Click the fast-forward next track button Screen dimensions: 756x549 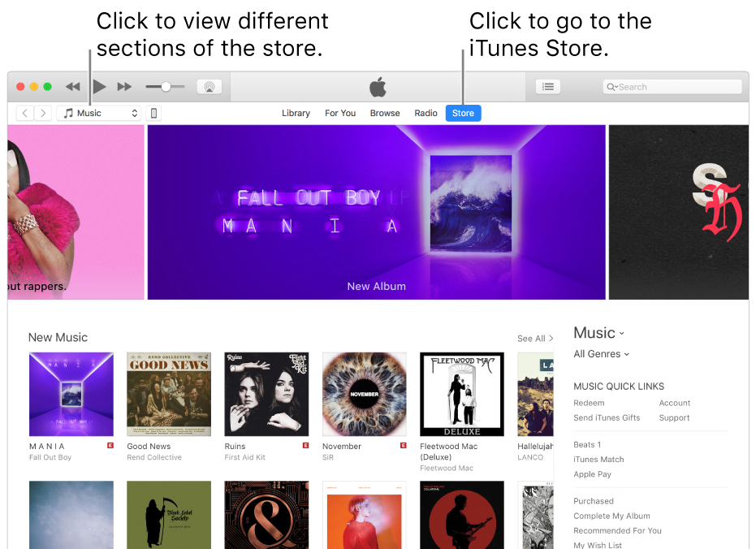[x=124, y=87]
